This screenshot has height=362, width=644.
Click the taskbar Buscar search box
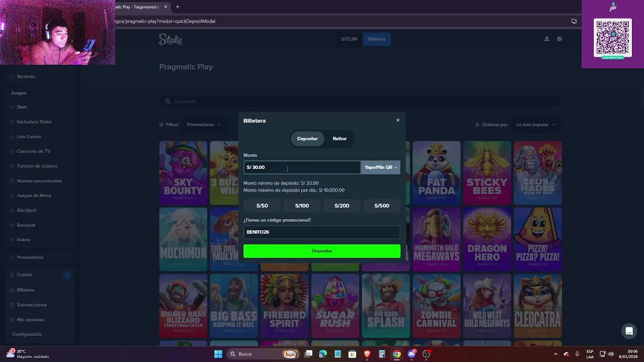tap(263, 354)
